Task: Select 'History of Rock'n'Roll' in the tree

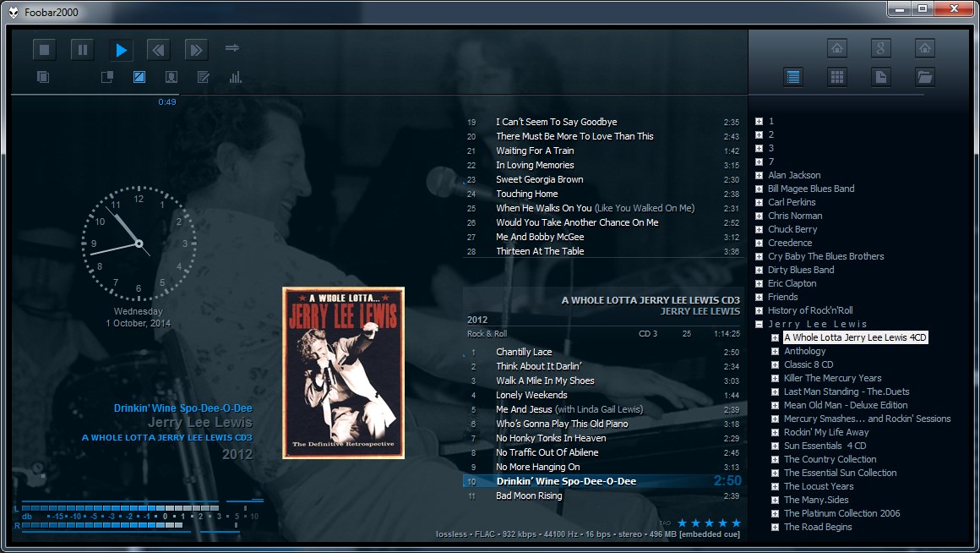Action: pyautogui.click(x=811, y=310)
